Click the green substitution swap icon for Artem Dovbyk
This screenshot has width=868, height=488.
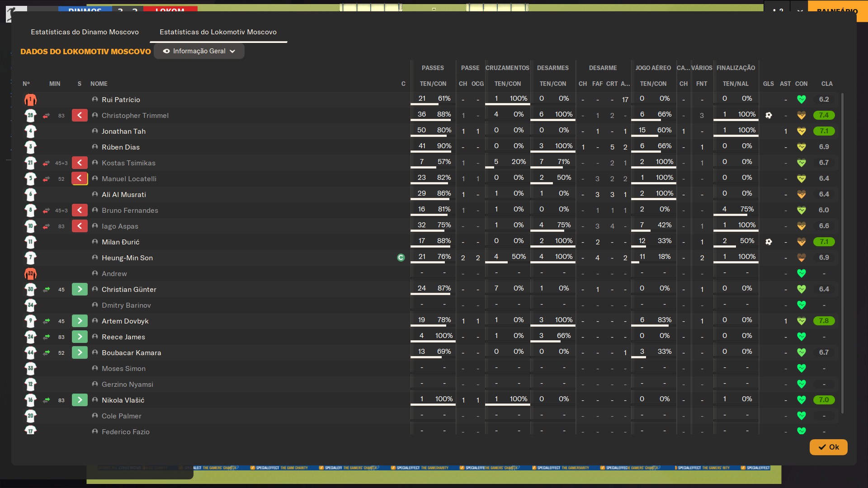coord(46,321)
